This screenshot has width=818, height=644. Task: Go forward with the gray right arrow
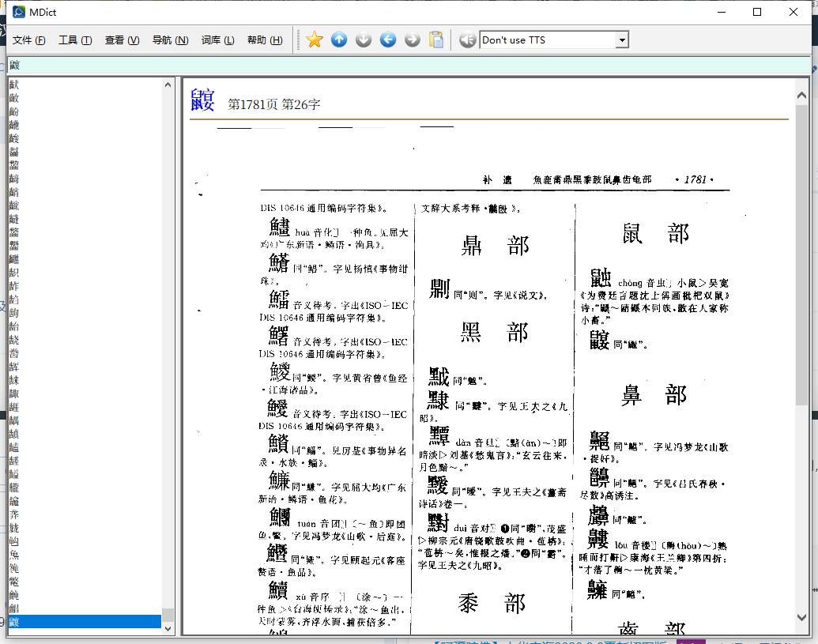coord(412,40)
